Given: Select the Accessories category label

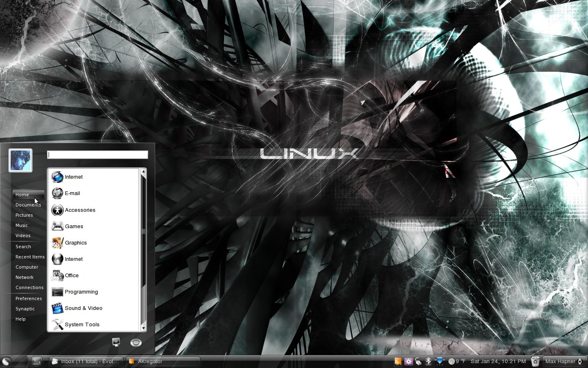Looking at the screenshot, I should coord(80,210).
